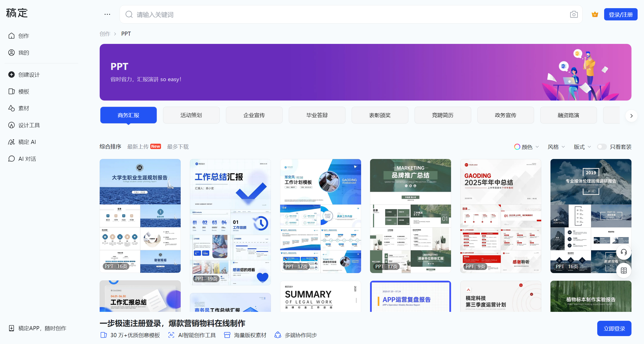This screenshot has height=344, width=644.
Task: Select 模板 in the left sidebar
Action: 23,91
